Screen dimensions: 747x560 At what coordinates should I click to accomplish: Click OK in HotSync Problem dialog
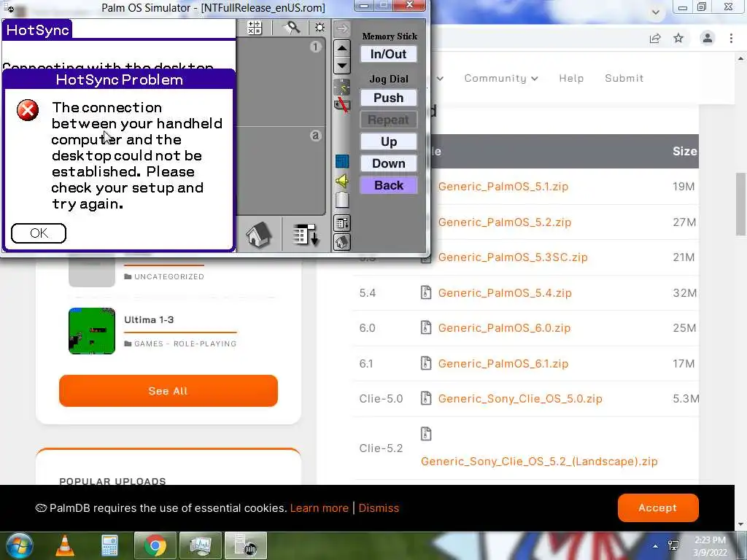(x=39, y=233)
